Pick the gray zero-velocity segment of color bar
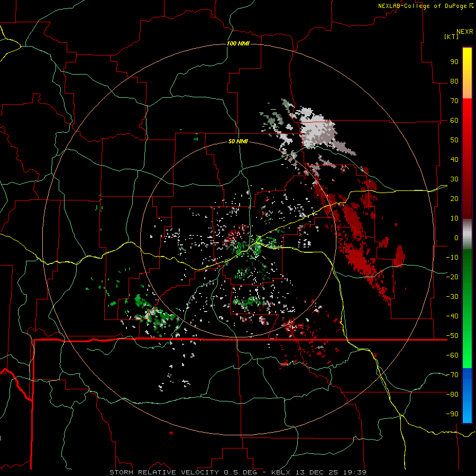The image size is (476, 476). [x=467, y=234]
